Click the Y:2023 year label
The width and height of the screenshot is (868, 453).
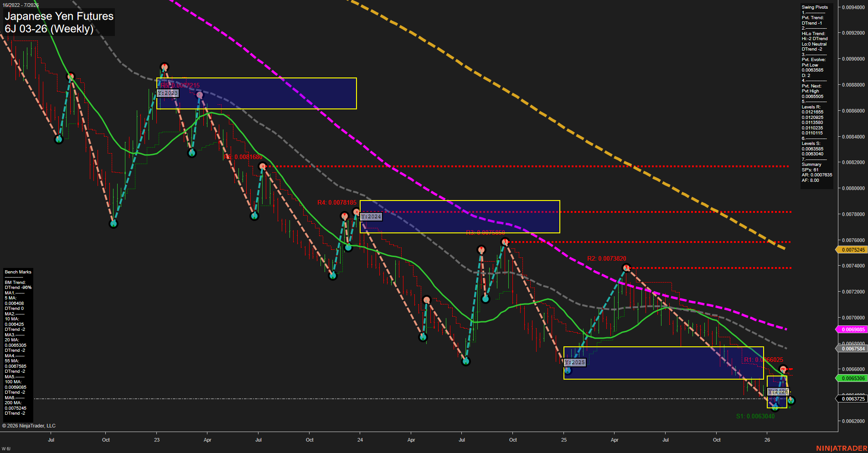click(x=168, y=93)
